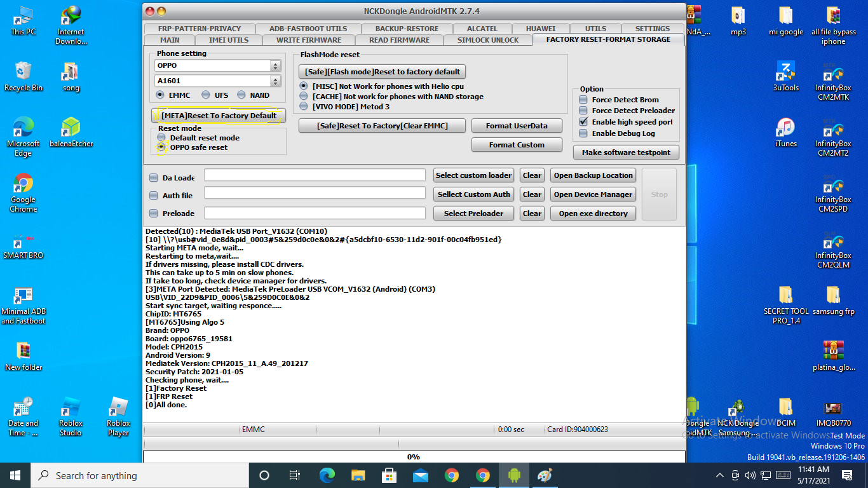868x488 pixels.
Task: Switch to FRP-PATTERN-PRIVACY tab
Action: click(200, 28)
